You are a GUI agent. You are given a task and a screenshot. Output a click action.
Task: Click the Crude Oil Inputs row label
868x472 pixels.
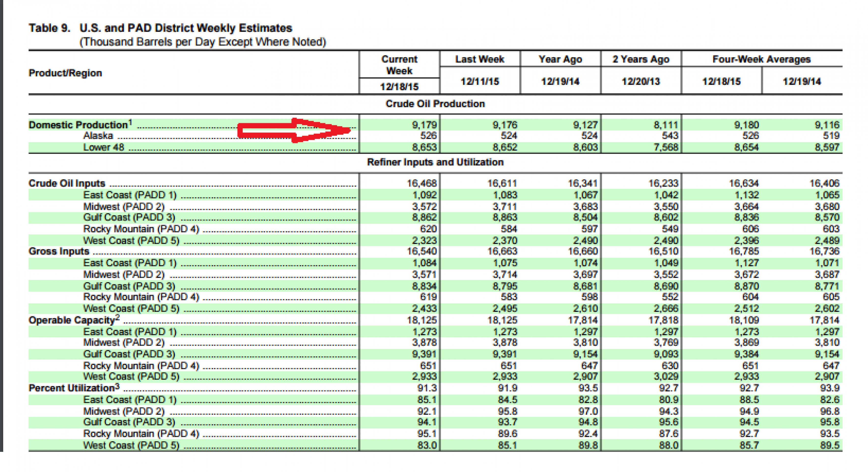67,183
